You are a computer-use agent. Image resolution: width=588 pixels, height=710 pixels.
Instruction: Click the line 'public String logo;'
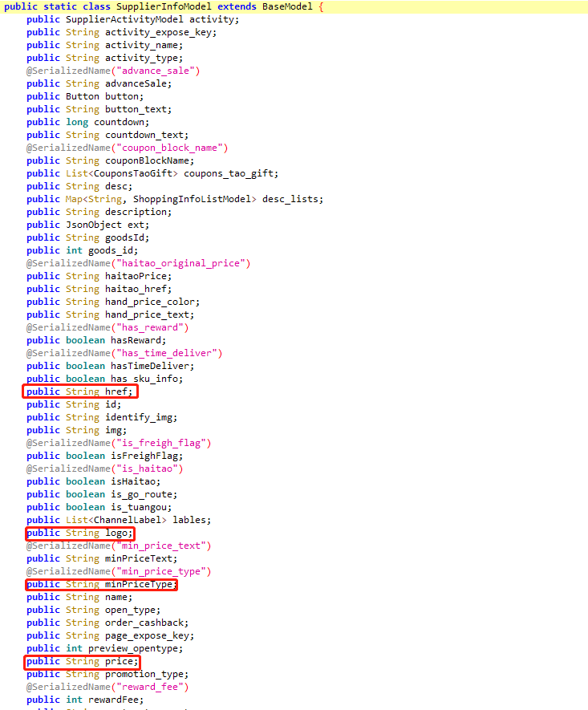(79, 533)
